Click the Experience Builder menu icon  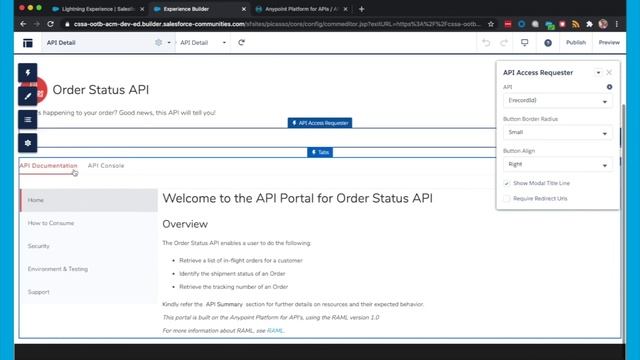(x=28, y=43)
